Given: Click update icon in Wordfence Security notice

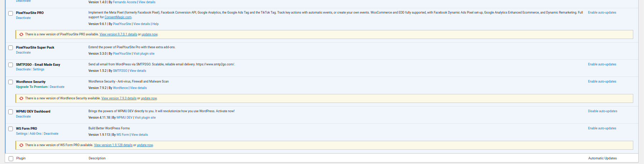Looking at the screenshot, I should click(21, 99).
